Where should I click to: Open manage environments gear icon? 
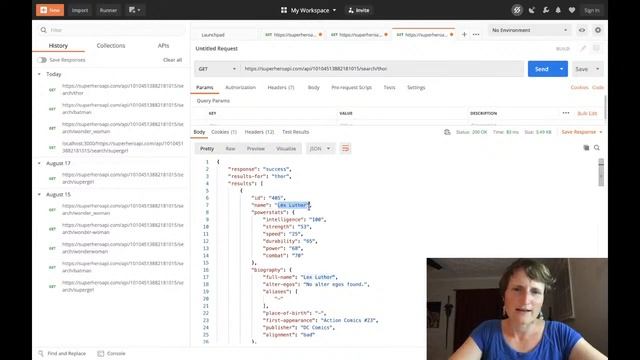pyautogui.click(x=598, y=30)
